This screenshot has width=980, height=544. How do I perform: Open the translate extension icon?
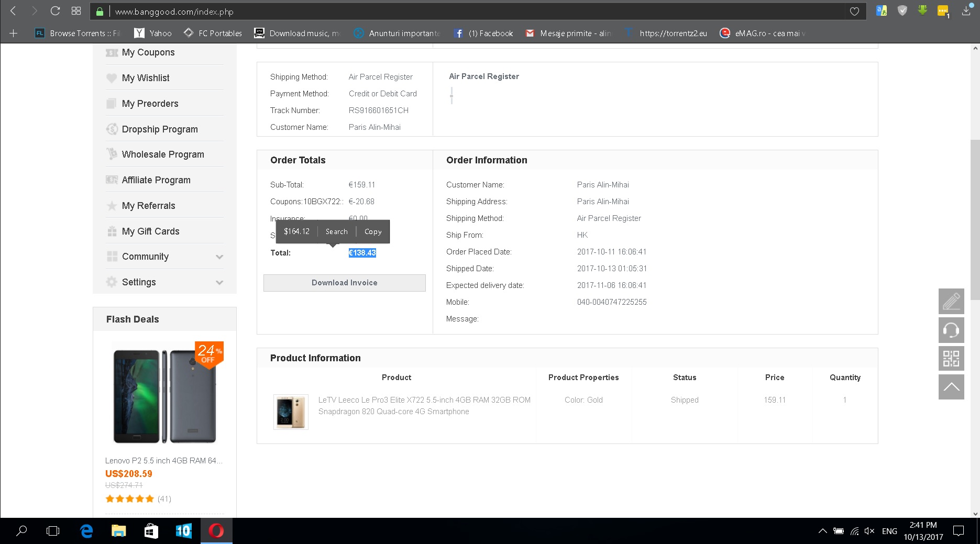pos(882,10)
